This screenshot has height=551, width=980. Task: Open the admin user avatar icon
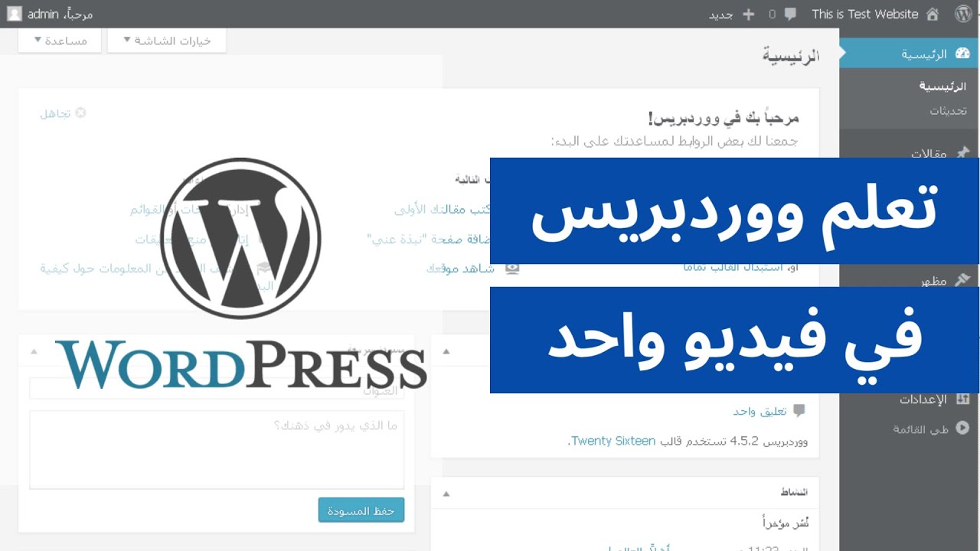(x=15, y=14)
